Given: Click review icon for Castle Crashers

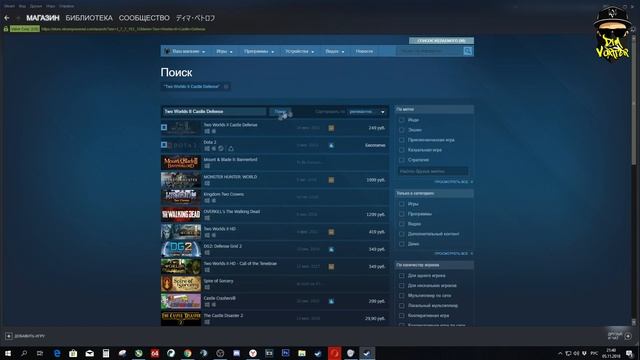Looking at the screenshot, I should 331,301.
